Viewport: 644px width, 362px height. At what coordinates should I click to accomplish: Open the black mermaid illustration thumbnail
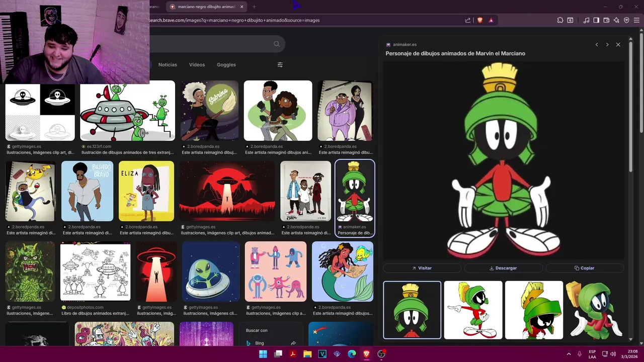click(x=343, y=271)
